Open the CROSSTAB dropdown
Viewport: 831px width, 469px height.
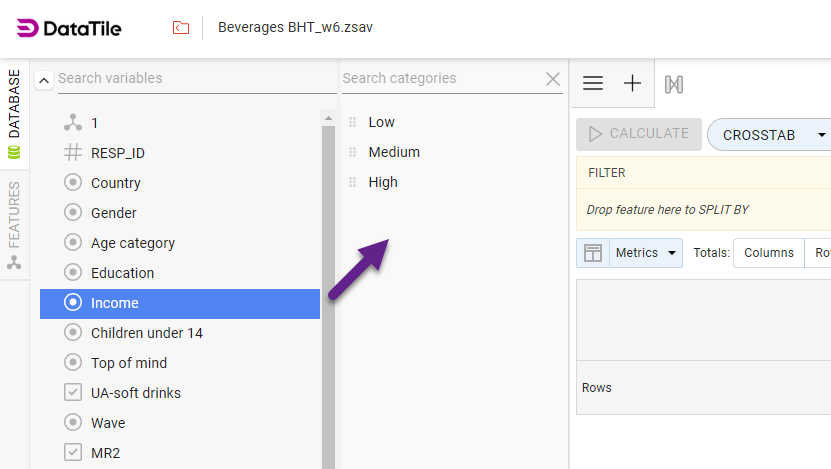[770, 134]
